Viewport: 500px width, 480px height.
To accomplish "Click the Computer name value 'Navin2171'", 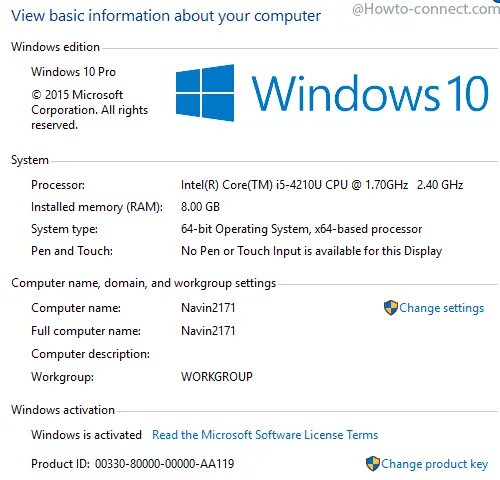I will (x=208, y=307).
